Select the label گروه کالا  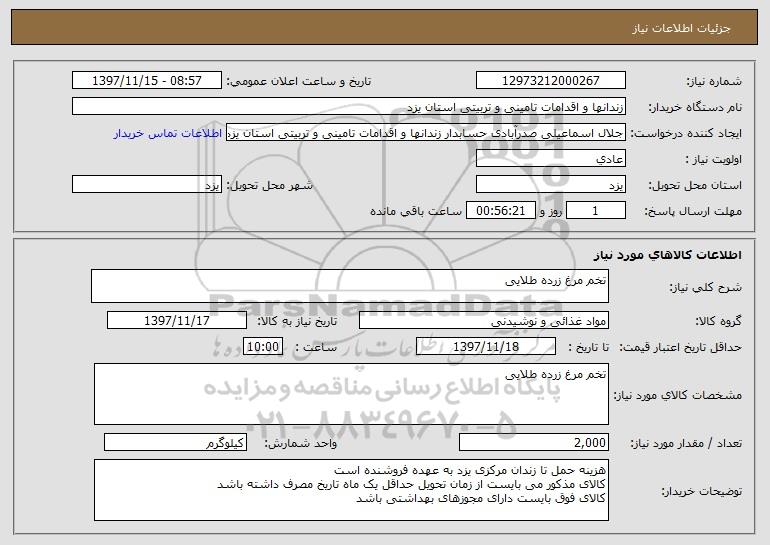(718, 321)
